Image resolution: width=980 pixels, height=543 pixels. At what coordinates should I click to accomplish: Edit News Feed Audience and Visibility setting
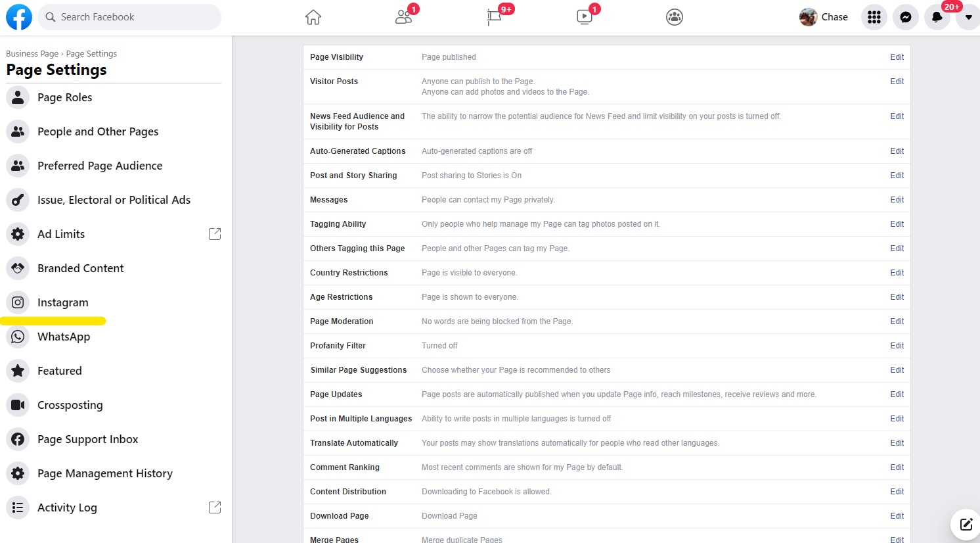click(x=897, y=116)
